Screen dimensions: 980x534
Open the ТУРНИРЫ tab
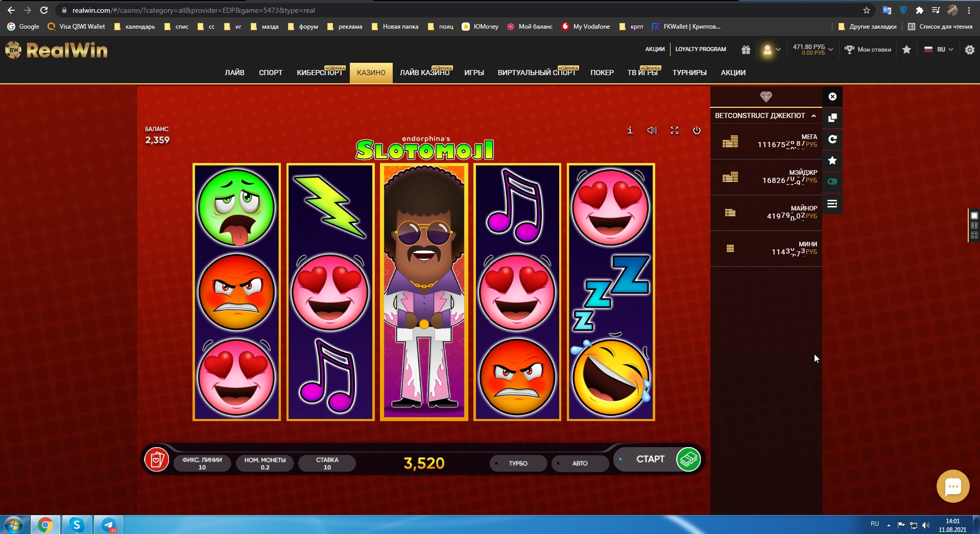(689, 73)
